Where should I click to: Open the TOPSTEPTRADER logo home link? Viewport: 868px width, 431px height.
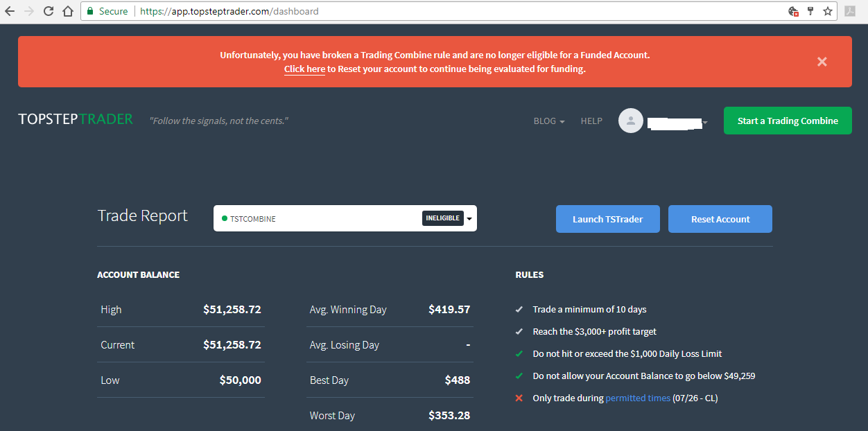click(76, 119)
